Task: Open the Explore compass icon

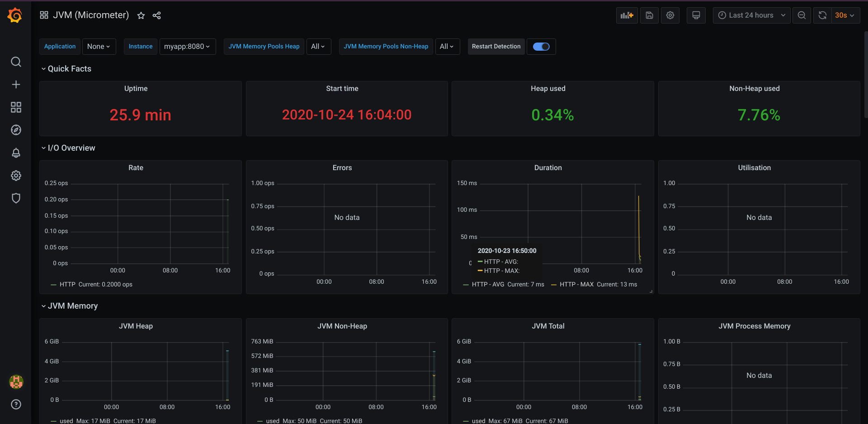Action: (x=16, y=130)
